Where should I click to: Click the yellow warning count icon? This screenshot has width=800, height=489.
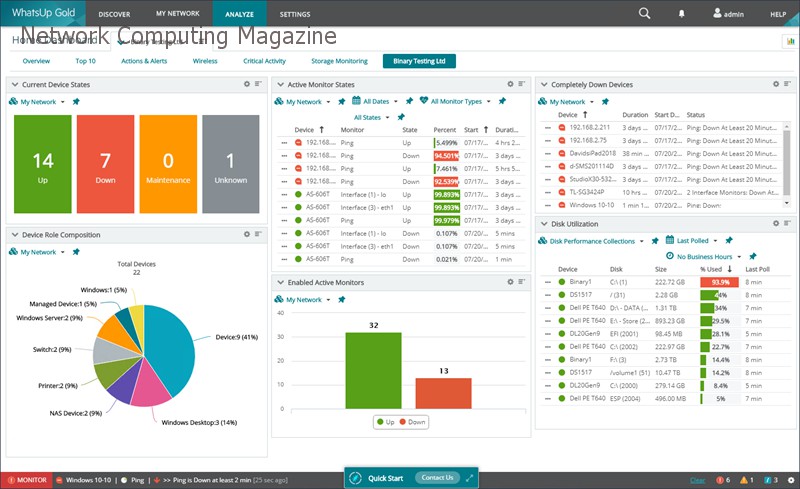(x=746, y=480)
